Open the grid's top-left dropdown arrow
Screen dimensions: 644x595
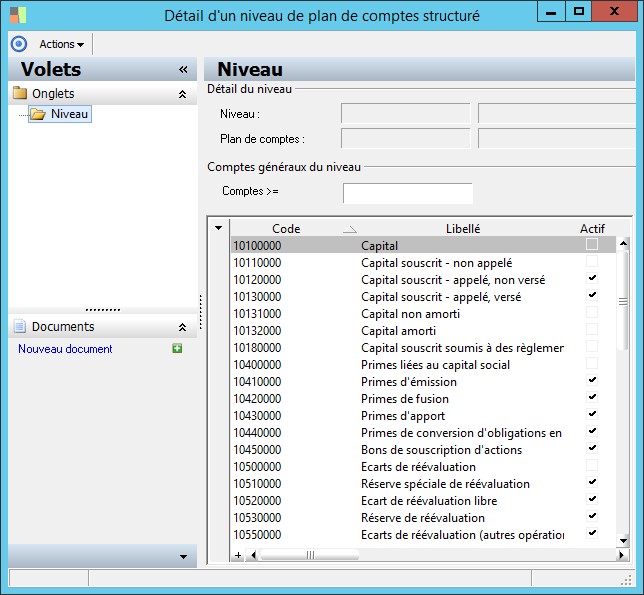tap(219, 228)
